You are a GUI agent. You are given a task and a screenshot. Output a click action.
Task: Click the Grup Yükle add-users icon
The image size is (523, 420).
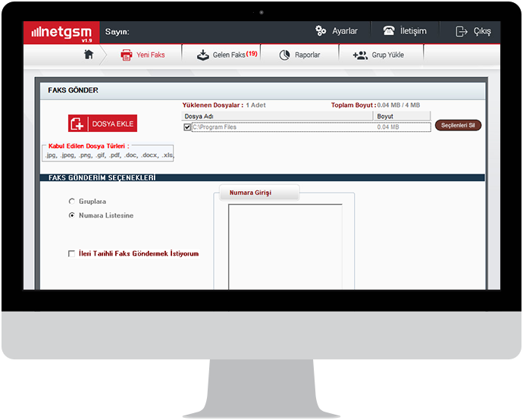tap(360, 55)
